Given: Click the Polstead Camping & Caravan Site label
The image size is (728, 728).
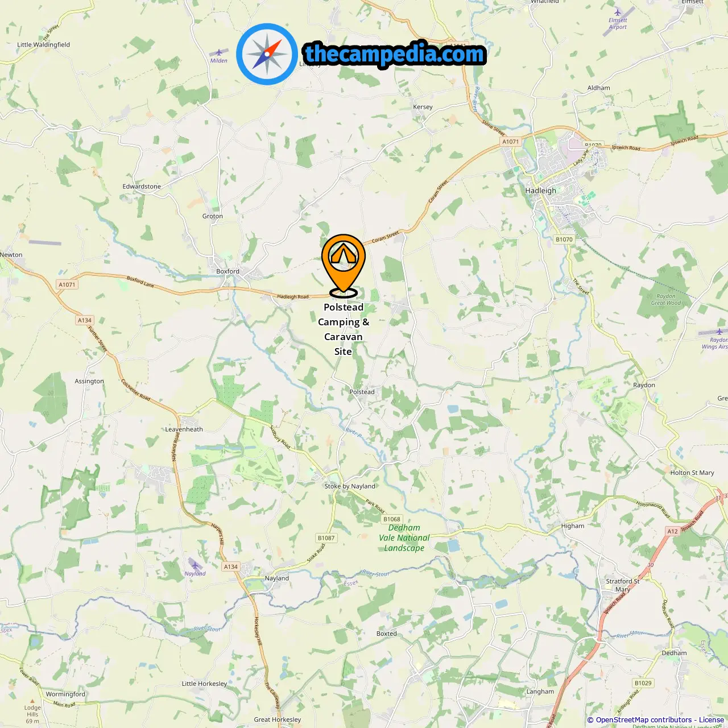Looking at the screenshot, I should click(344, 329).
